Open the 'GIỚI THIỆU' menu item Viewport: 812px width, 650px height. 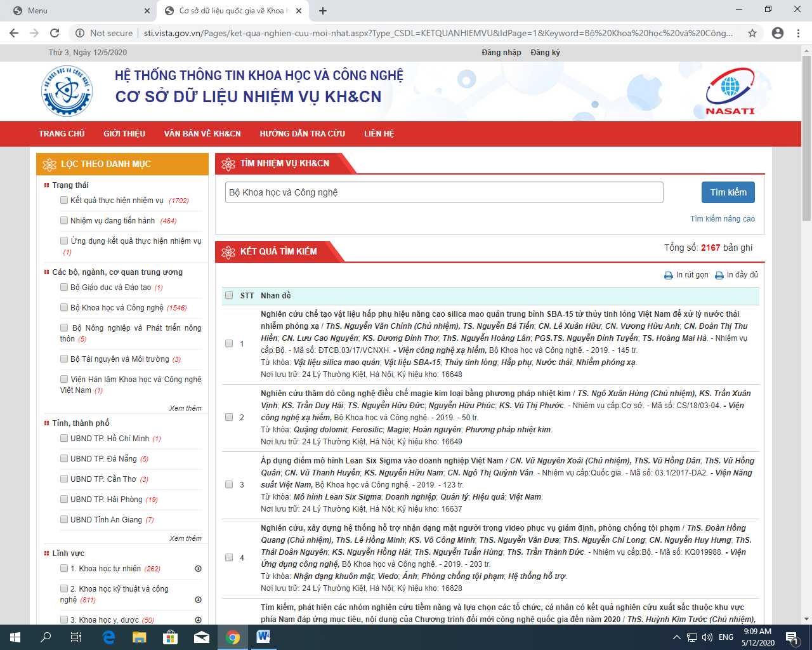(x=124, y=134)
